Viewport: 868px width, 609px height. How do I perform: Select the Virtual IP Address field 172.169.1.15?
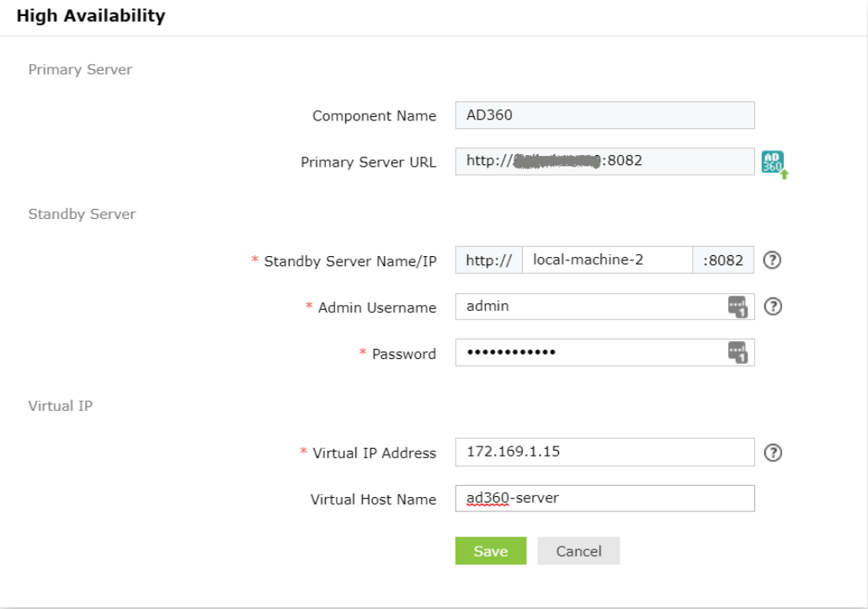(x=605, y=451)
